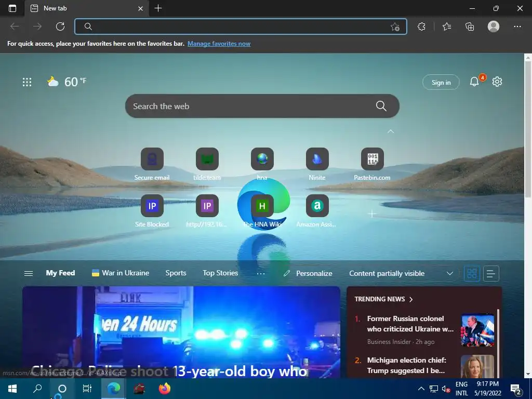Open Settings and more ellipsis menu
This screenshot has width=532, height=399.
tap(517, 26)
